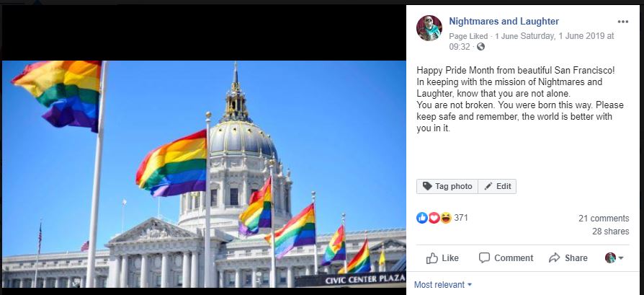Screen dimensions: 644x295
Task: Expand the Most relevant comment sorting dropdown
Action: coord(443,285)
